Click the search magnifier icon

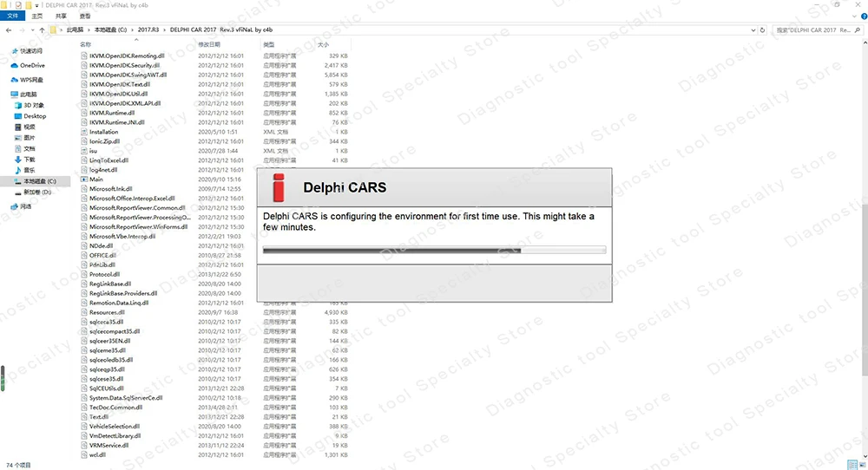point(858,29)
